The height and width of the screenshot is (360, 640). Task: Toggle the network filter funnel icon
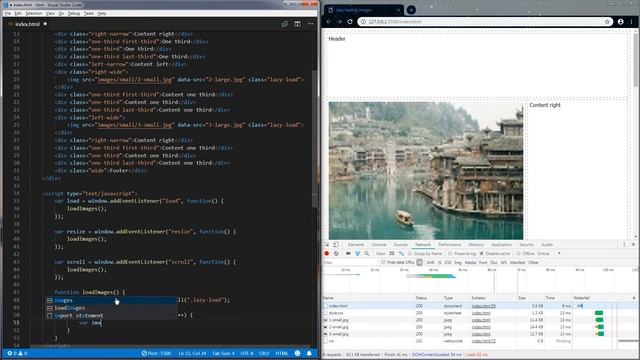coord(358,253)
